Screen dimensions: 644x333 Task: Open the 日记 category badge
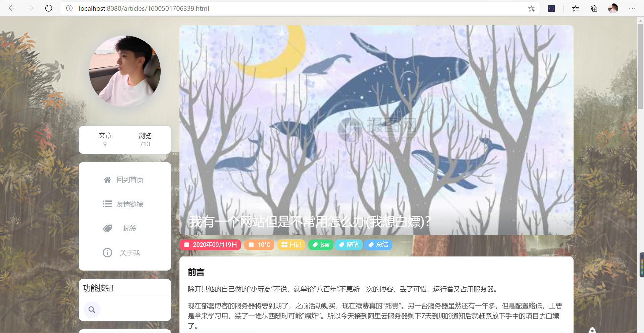coord(291,245)
